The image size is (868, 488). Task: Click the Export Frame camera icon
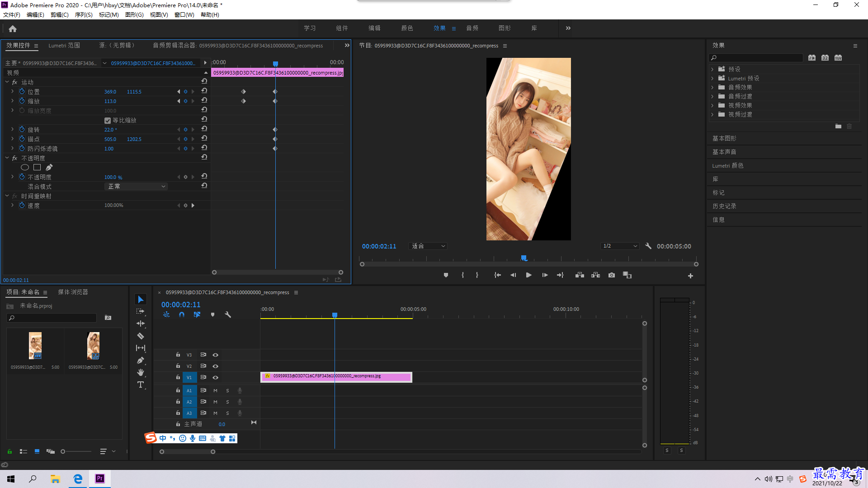[612, 275]
